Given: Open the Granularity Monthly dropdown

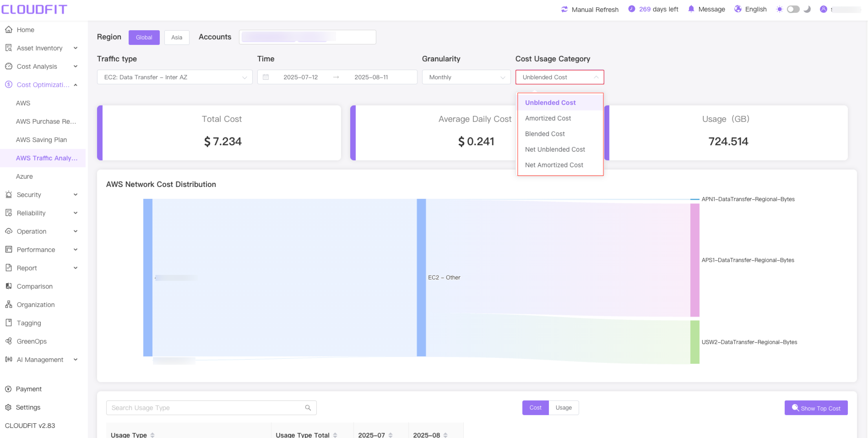Looking at the screenshot, I should coord(466,77).
